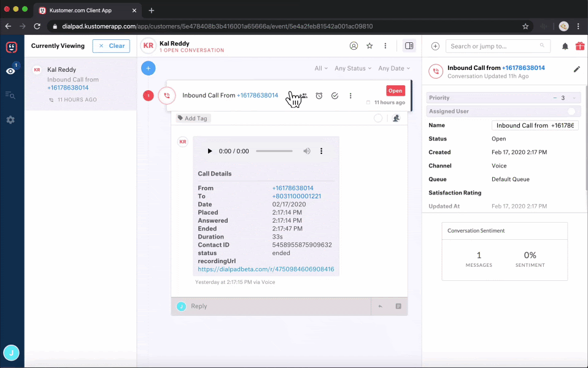Go back in browser
588x368 pixels.
[x=8, y=26]
